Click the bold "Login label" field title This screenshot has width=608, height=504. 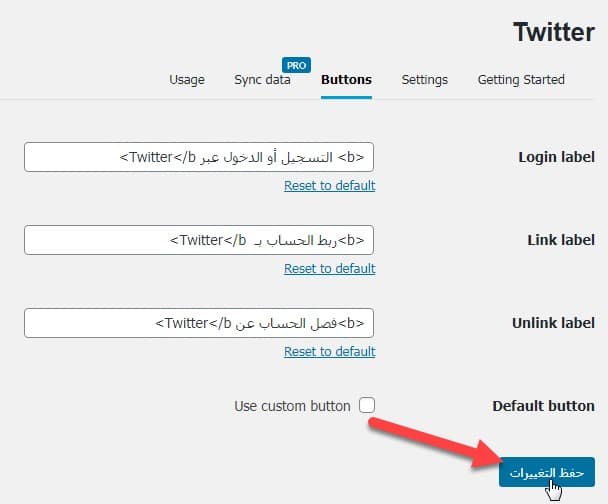coord(556,157)
